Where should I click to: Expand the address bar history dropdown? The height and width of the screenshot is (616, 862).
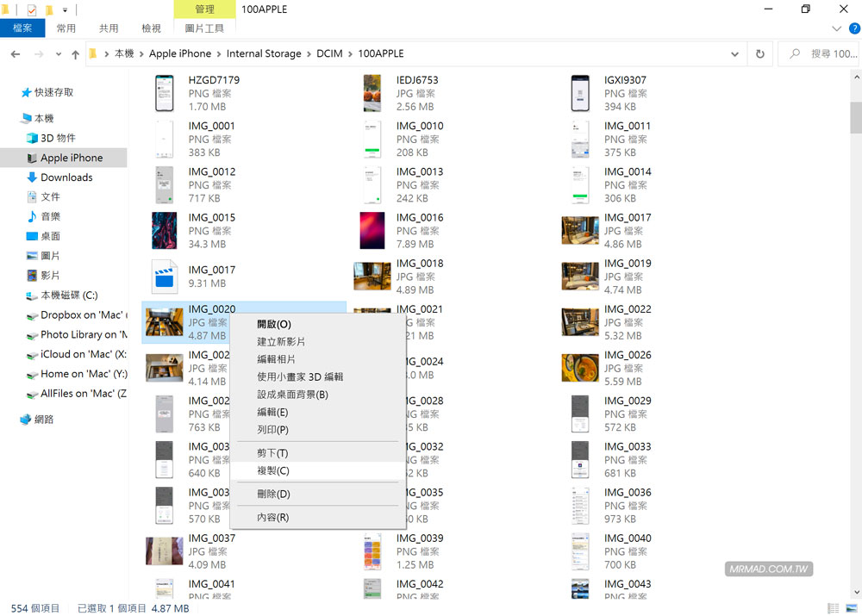[x=734, y=54]
